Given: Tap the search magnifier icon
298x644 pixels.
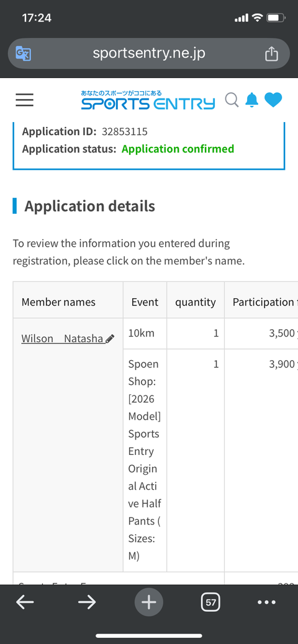Looking at the screenshot, I should coord(232,100).
